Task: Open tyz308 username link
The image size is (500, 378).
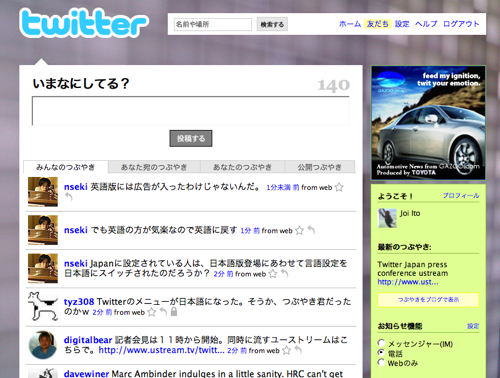Action: click(x=79, y=302)
